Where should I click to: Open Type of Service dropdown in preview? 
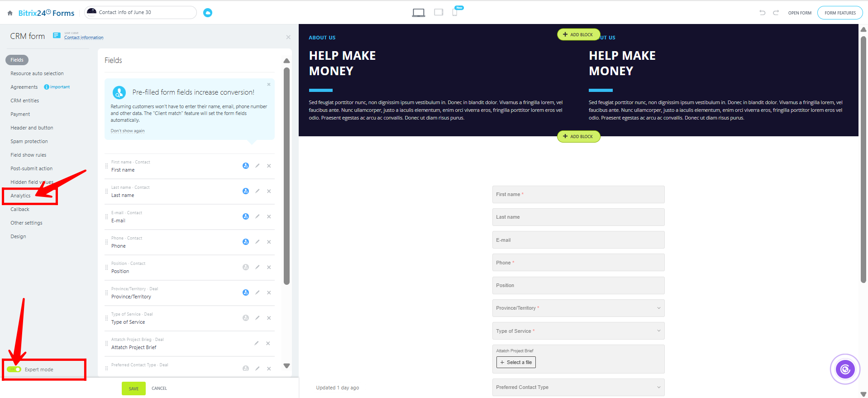click(x=578, y=331)
